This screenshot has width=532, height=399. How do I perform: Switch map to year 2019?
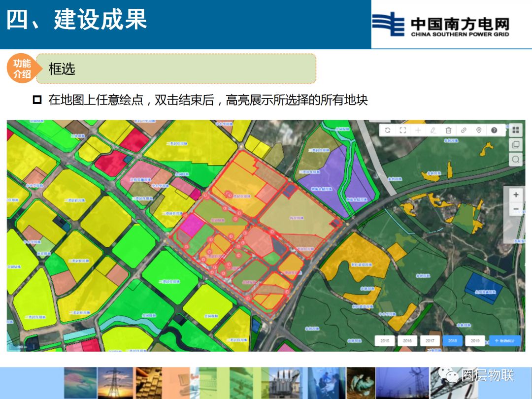(x=475, y=341)
